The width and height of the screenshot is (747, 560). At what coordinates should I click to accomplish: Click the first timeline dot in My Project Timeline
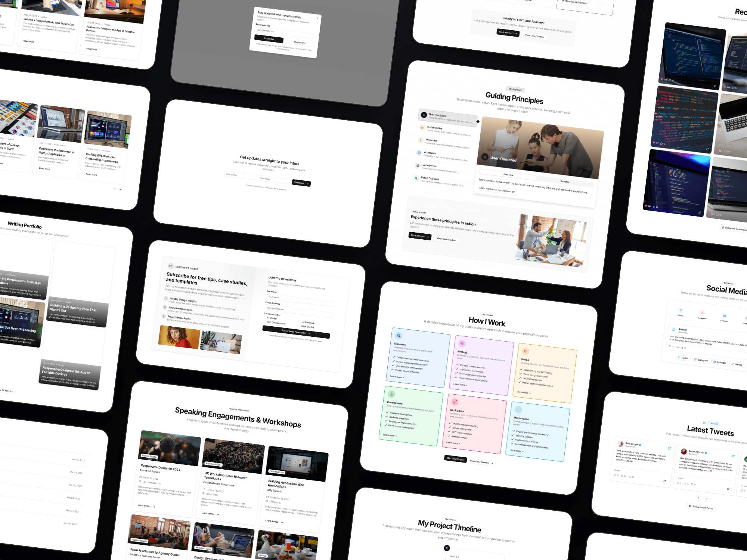click(x=447, y=548)
